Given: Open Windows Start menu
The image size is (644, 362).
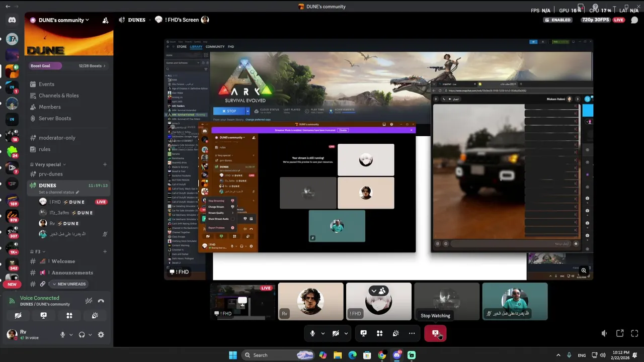Looking at the screenshot, I should (232, 355).
